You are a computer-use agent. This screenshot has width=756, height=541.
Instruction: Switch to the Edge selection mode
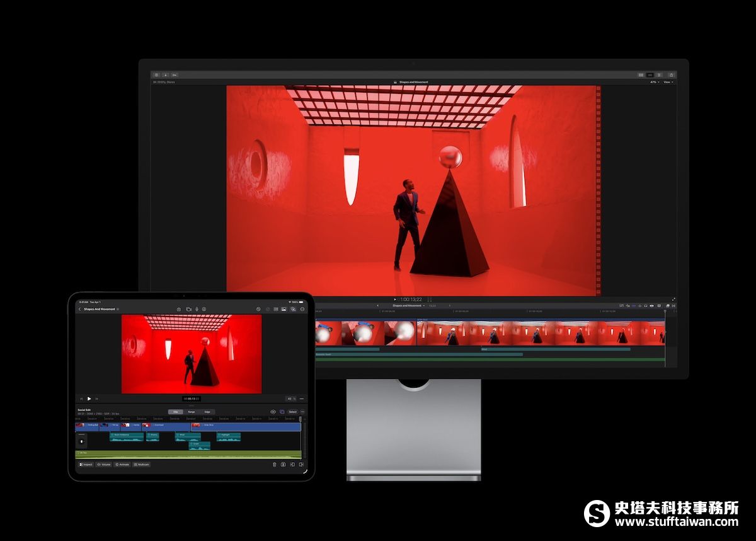click(207, 412)
